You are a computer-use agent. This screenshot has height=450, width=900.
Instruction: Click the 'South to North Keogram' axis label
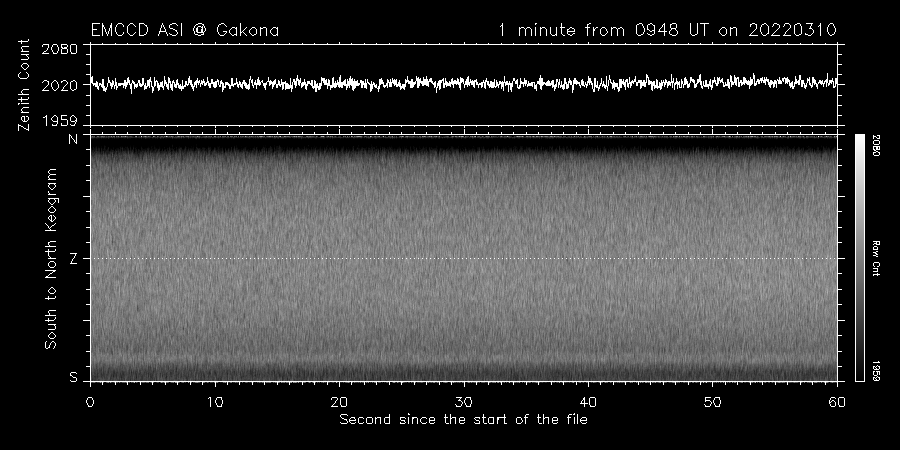[x=51, y=258]
